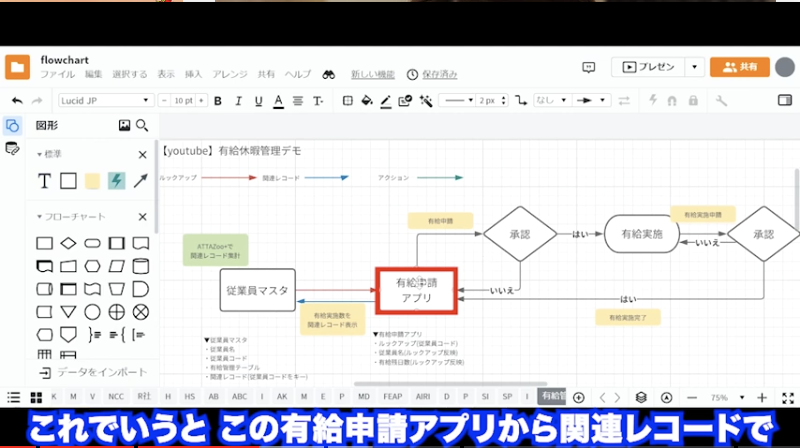
Task: Open the layers icon in bottom bar
Action: pyautogui.click(x=641, y=397)
